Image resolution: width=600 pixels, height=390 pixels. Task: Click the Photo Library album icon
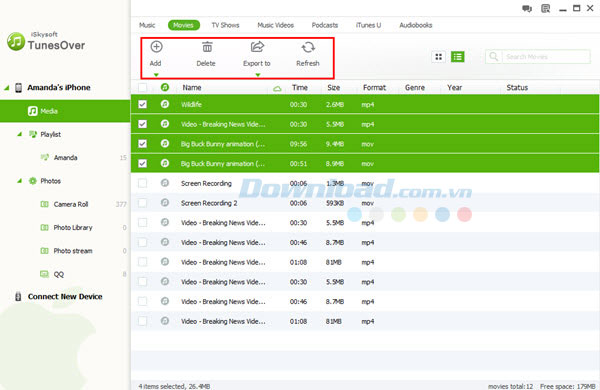(x=44, y=227)
